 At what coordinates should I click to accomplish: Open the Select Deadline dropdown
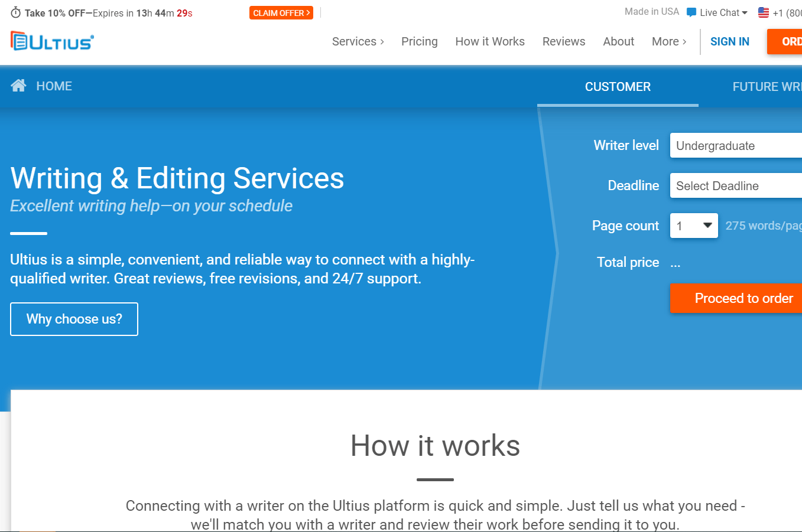736,186
